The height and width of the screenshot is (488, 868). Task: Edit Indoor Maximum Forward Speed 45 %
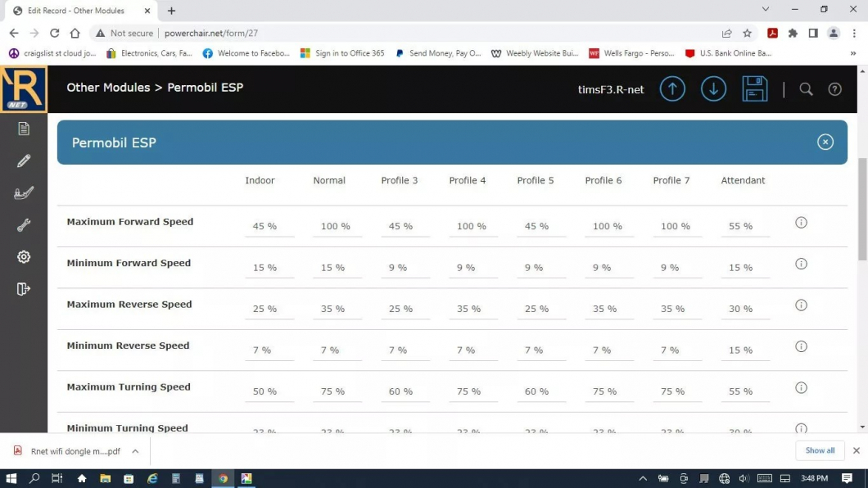(269, 226)
